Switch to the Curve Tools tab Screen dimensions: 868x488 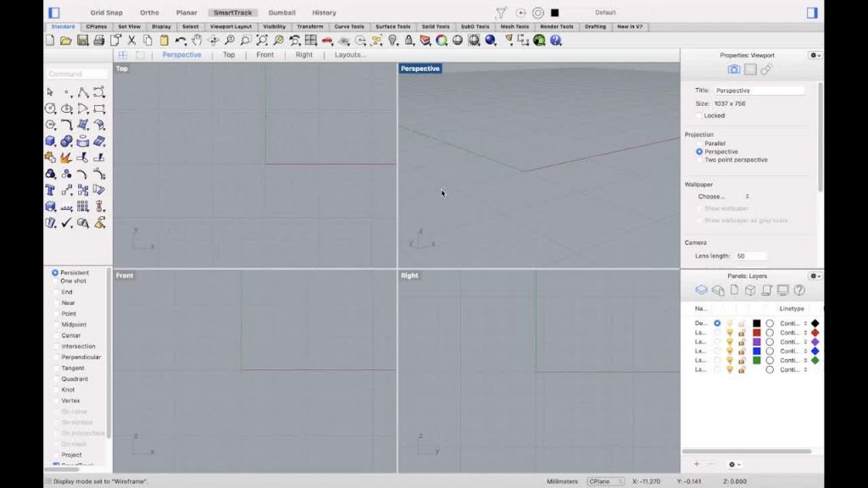348,26
